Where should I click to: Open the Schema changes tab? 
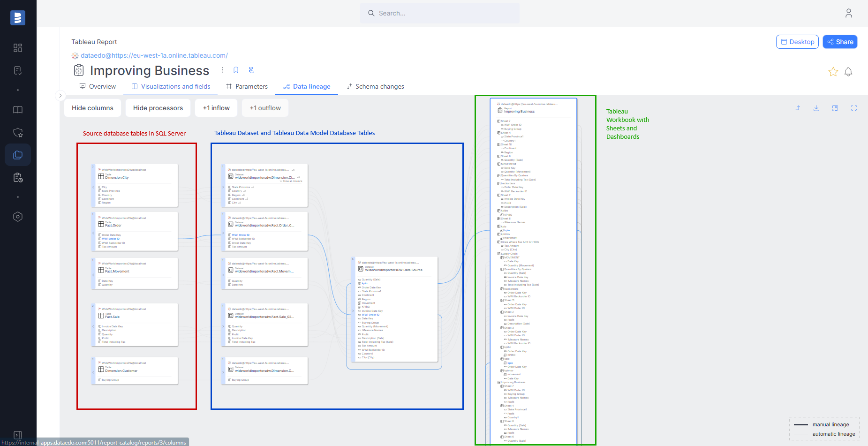[375, 86]
